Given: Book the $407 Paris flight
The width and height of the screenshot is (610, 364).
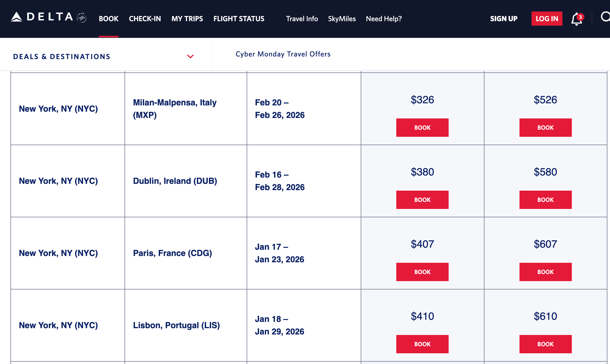Looking at the screenshot, I should tap(422, 272).
